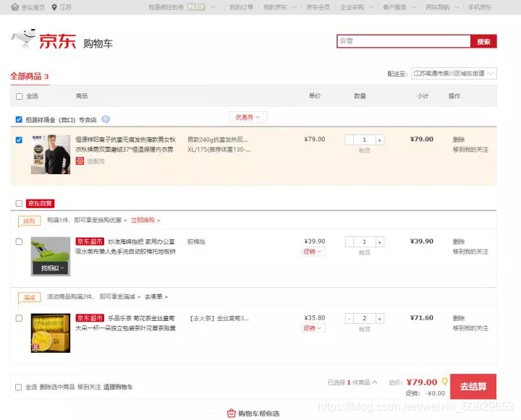521x420 pixels.
Task: Decrease sponge mop quantity with minus
Action: coord(350,241)
